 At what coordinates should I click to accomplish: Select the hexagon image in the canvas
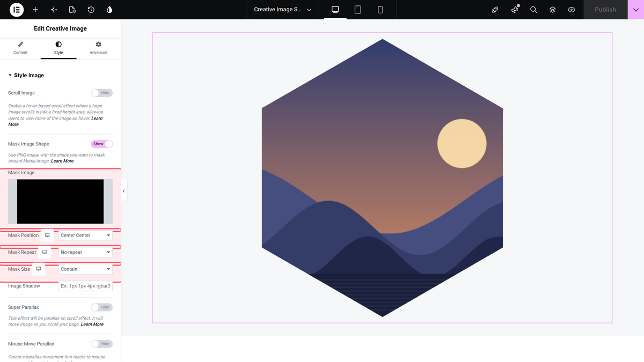(x=382, y=178)
